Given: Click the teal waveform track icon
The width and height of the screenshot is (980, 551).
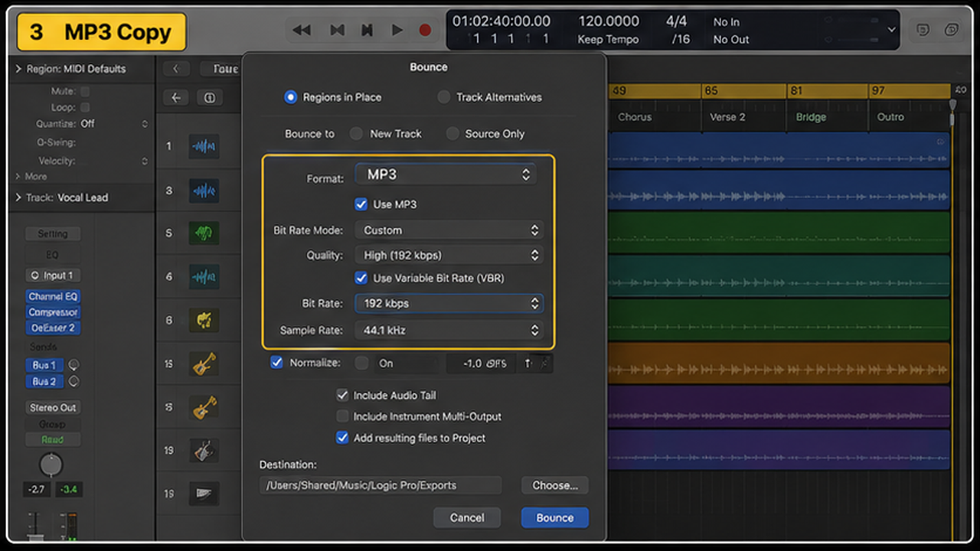Looking at the screenshot, I should point(204,276).
